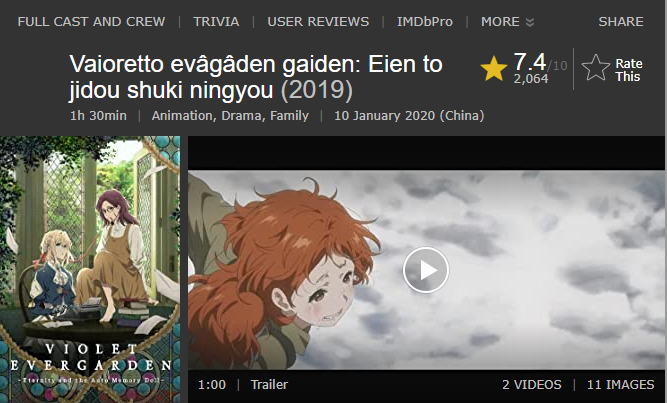Expand the MORE dropdown menu

(507, 22)
